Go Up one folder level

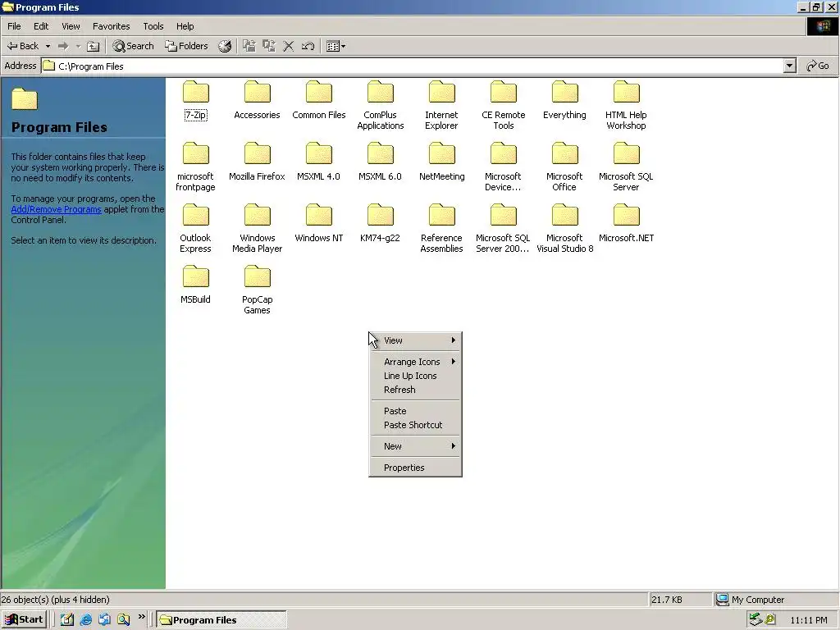click(94, 46)
